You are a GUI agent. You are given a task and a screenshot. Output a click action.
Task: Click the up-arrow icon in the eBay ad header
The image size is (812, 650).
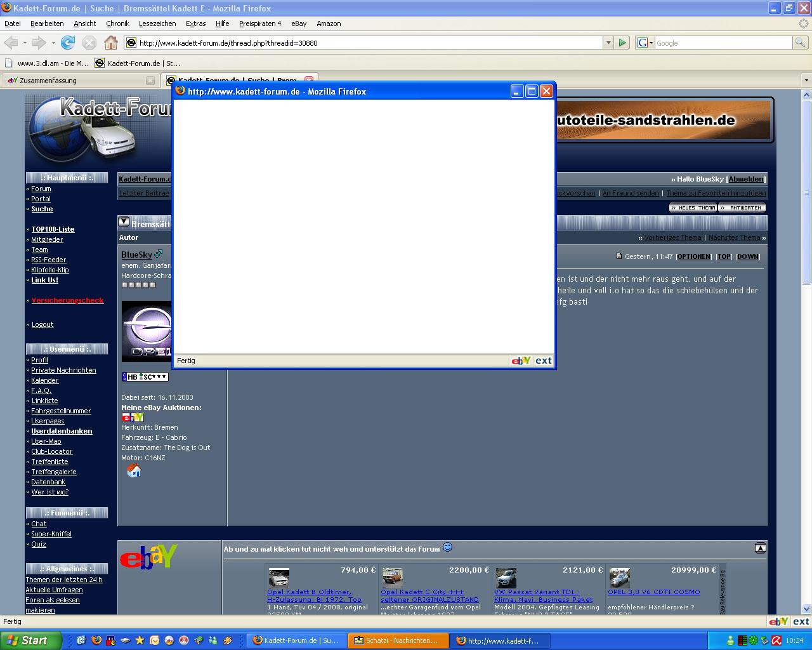pyautogui.click(x=760, y=548)
